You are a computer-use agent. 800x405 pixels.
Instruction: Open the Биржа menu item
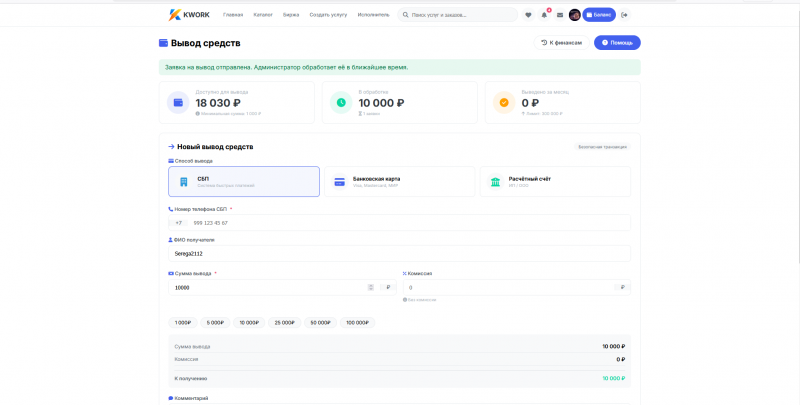point(291,15)
